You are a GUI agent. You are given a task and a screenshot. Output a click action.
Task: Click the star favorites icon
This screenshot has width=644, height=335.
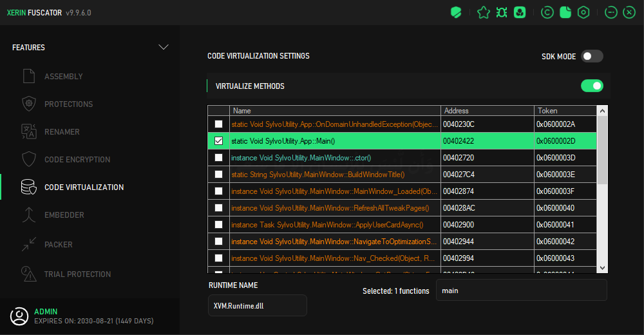(484, 13)
